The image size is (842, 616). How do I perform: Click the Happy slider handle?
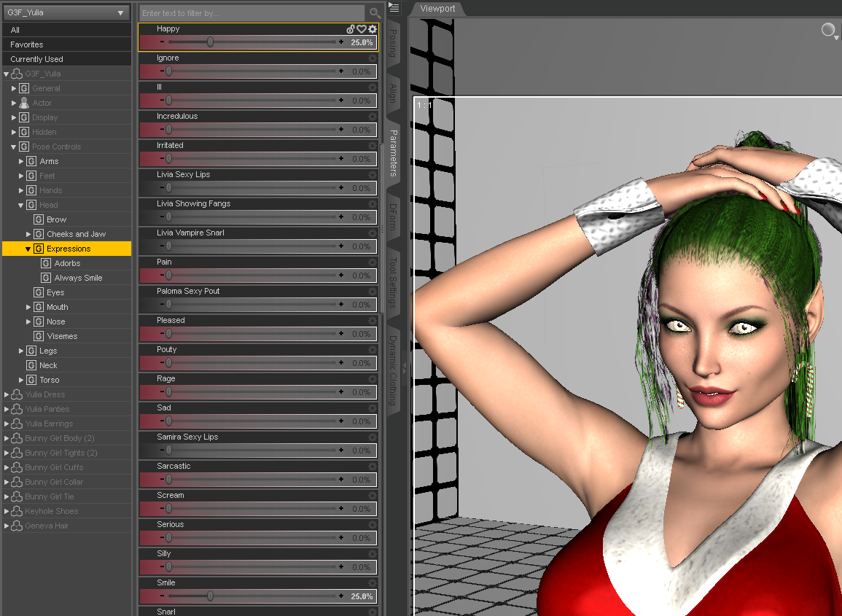210,42
